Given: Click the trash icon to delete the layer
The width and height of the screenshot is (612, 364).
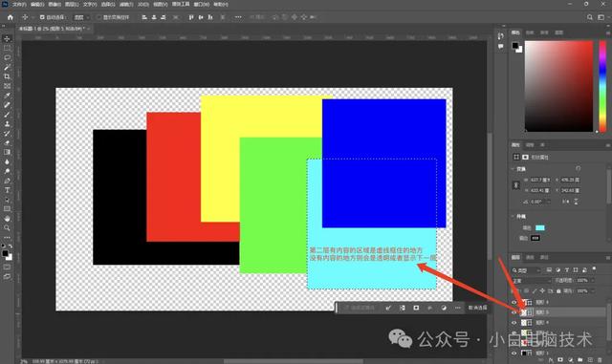Looking at the screenshot, I should click(x=600, y=360).
